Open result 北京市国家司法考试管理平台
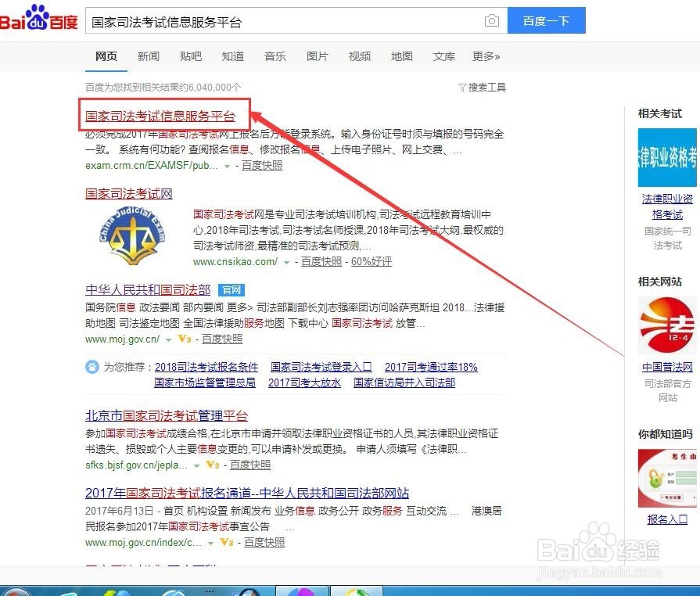 click(167, 415)
